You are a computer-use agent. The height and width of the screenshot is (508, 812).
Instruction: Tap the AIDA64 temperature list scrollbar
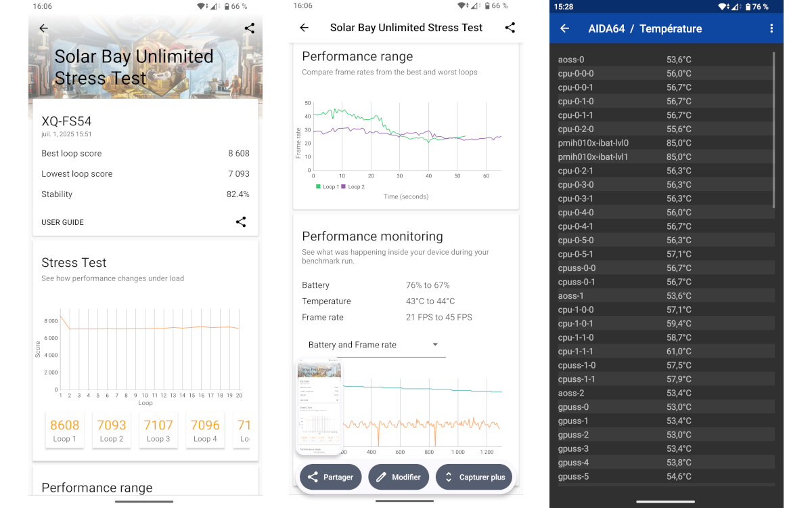tap(773, 129)
